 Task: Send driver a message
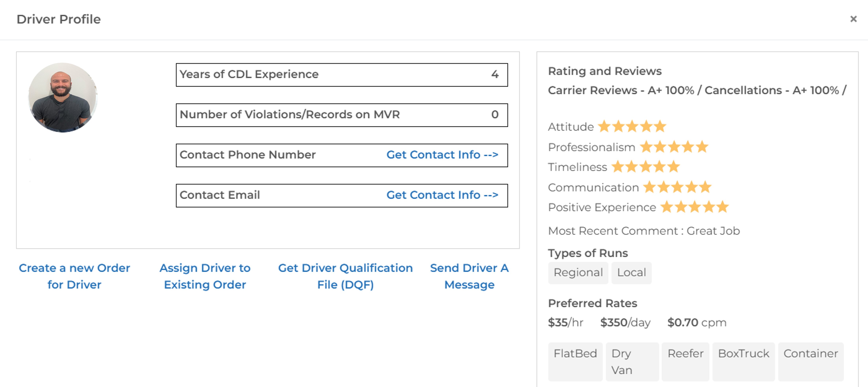click(x=469, y=276)
